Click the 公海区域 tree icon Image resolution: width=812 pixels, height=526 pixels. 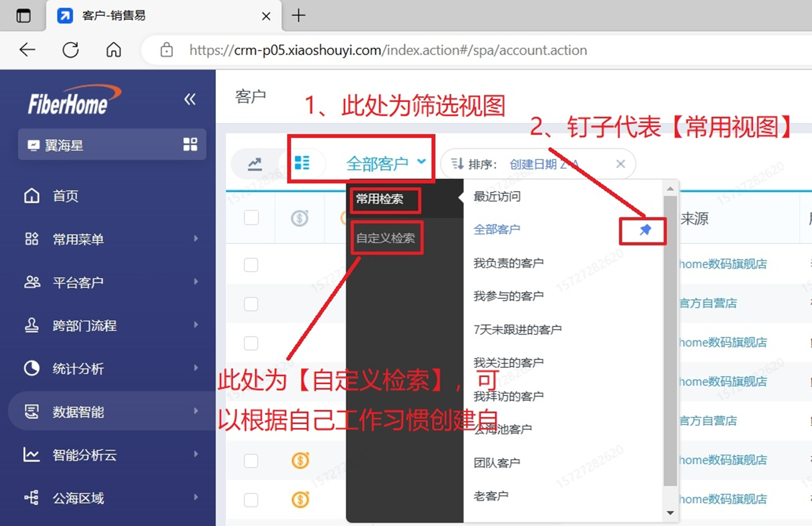tap(32, 497)
